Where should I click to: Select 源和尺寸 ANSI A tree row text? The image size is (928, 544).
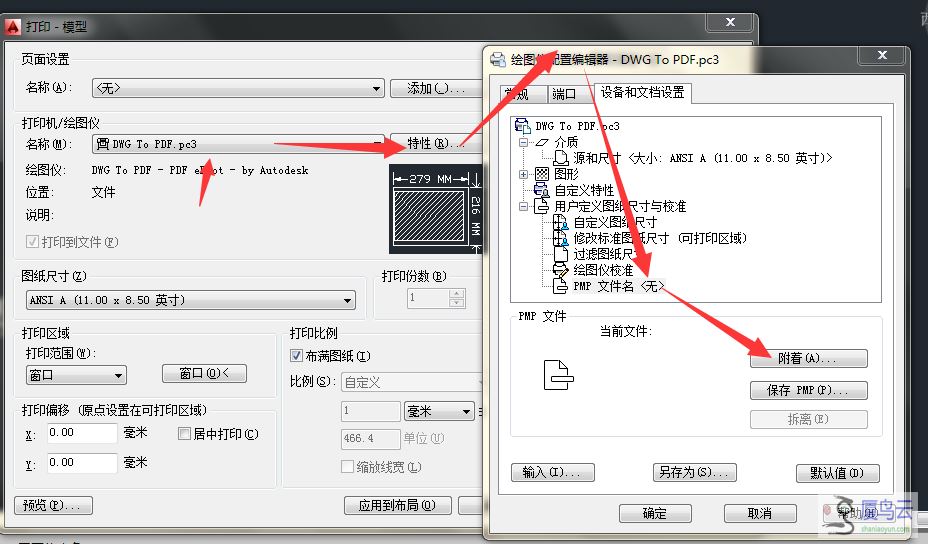pos(703,158)
